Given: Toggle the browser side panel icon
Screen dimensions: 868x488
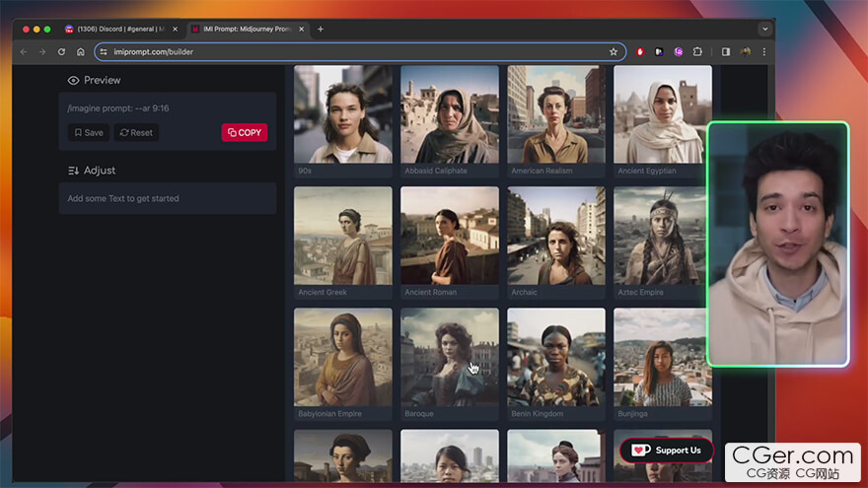Looking at the screenshot, I should coord(726,51).
